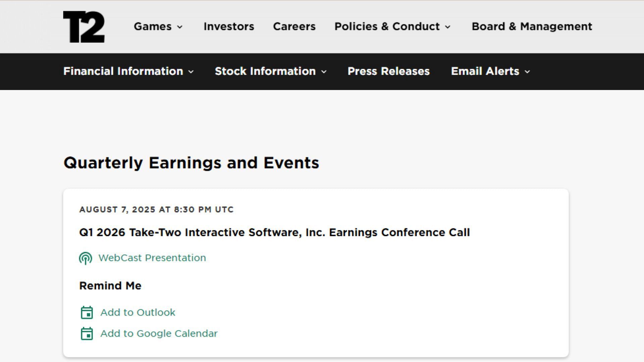Click the calendar icon beside Google Calendar

tap(87, 334)
